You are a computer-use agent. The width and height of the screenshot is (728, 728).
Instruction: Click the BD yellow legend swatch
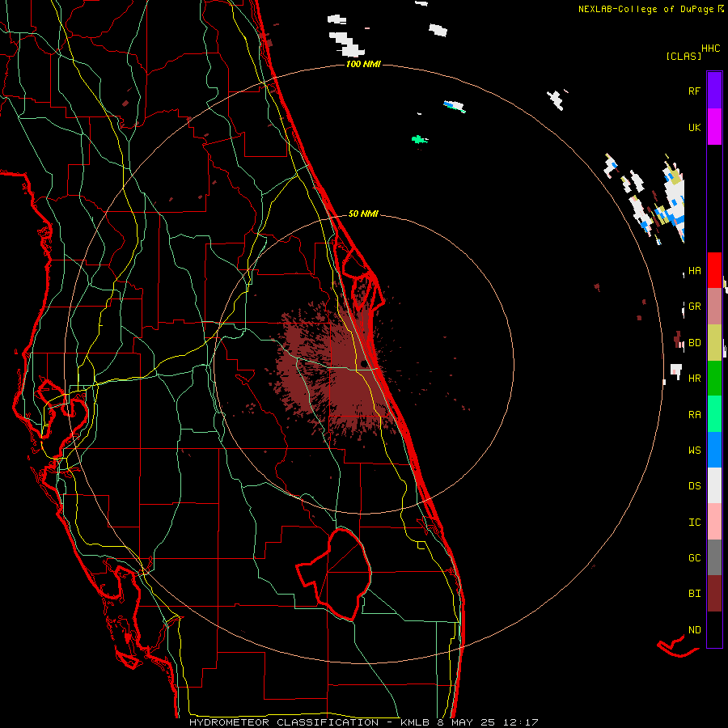click(x=714, y=343)
